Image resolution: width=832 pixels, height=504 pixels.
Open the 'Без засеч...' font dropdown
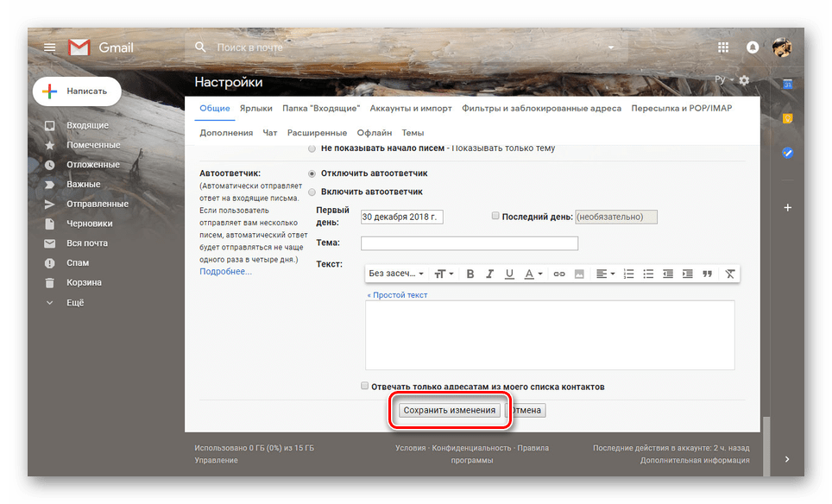(396, 274)
